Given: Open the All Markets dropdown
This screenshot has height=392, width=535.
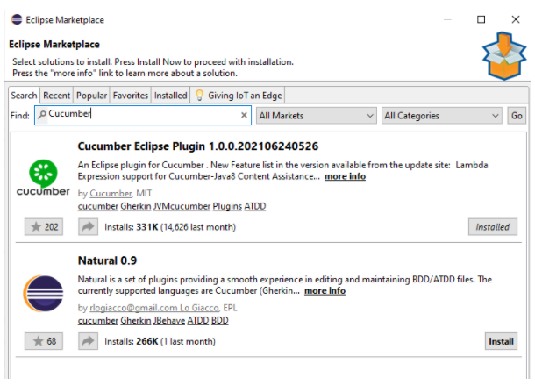Looking at the screenshot, I should coord(317,116).
